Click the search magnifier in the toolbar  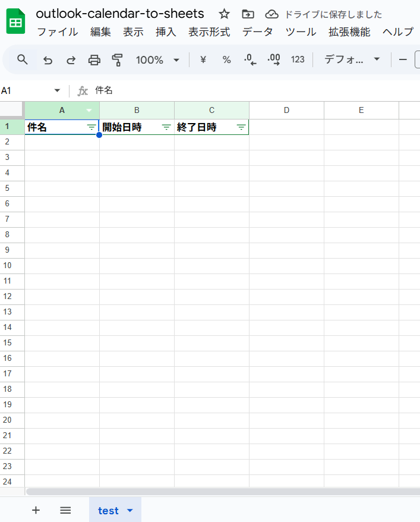(23, 59)
